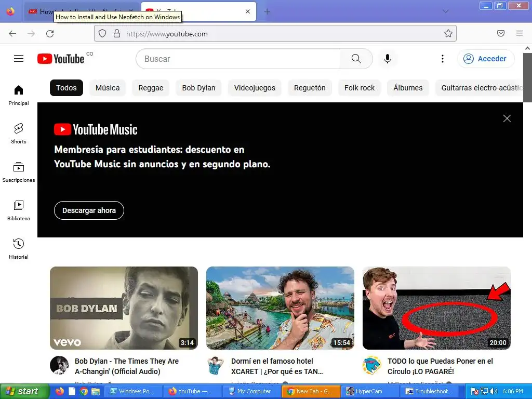
Task: Open Historial in the sidebar
Action: (x=19, y=249)
